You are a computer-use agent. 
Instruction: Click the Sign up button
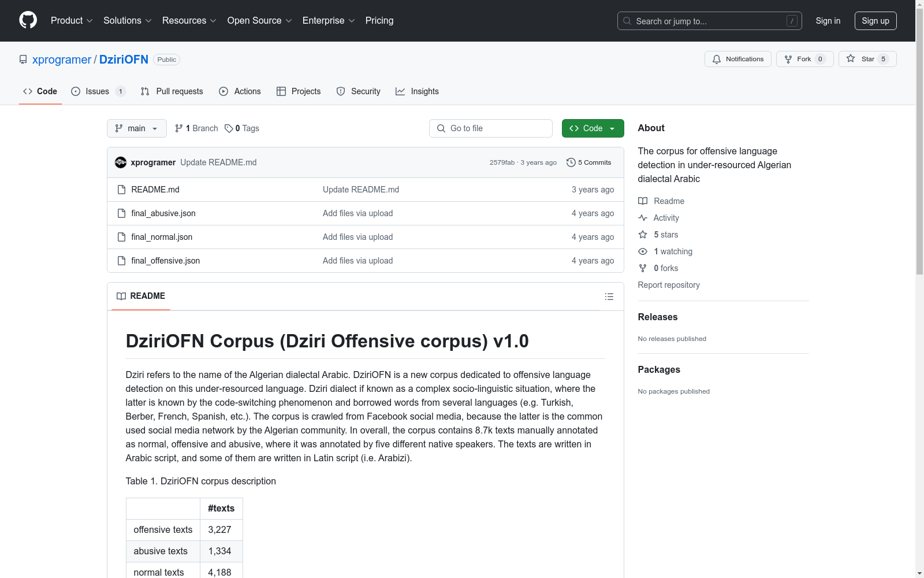pyautogui.click(x=875, y=21)
